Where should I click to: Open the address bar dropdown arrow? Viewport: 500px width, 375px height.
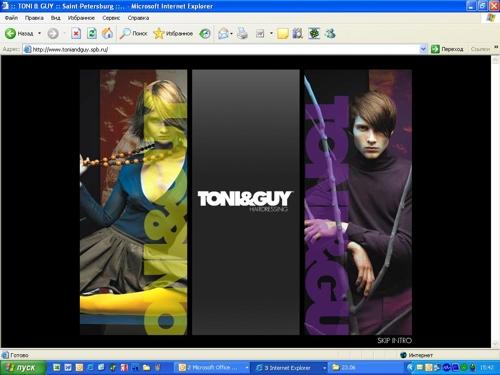point(423,49)
